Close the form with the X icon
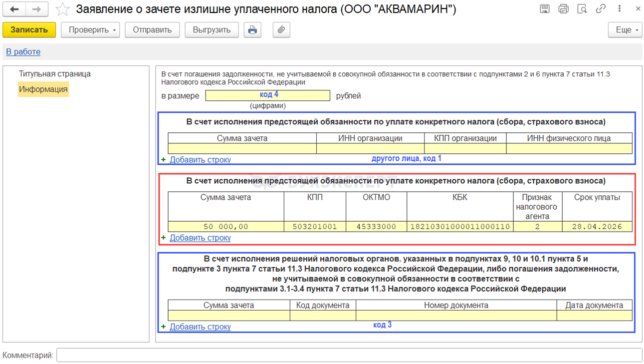 pos(638,8)
